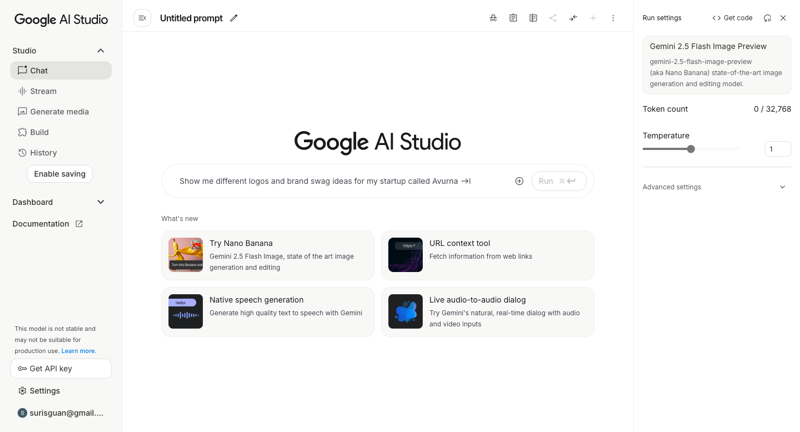Screen dimensions: 800x432
Task: Open compare mode split-panel icon
Action: tap(533, 18)
